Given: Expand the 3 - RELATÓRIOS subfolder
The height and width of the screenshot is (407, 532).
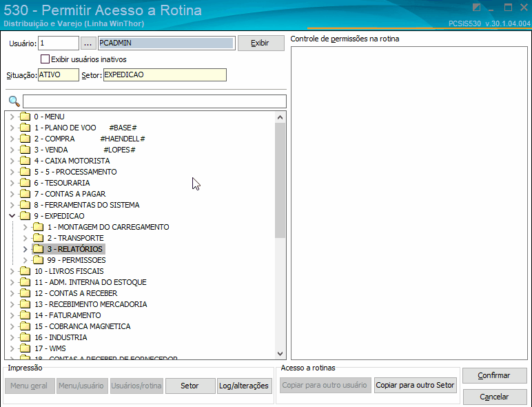Looking at the screenshot, I should pos(25,249).
